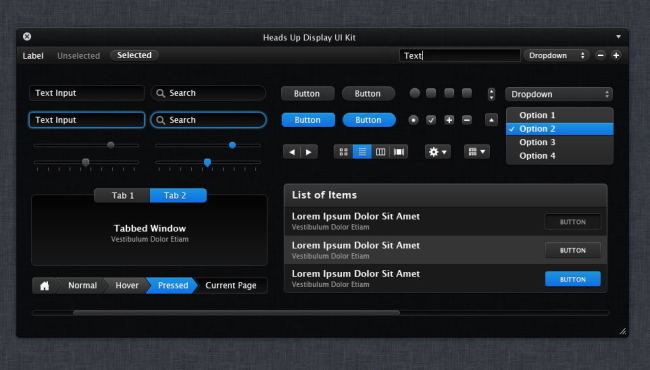Check the first unchecked square checkbox
The width and height of the screenshot is (650, 370).
[x=431, y=93]
